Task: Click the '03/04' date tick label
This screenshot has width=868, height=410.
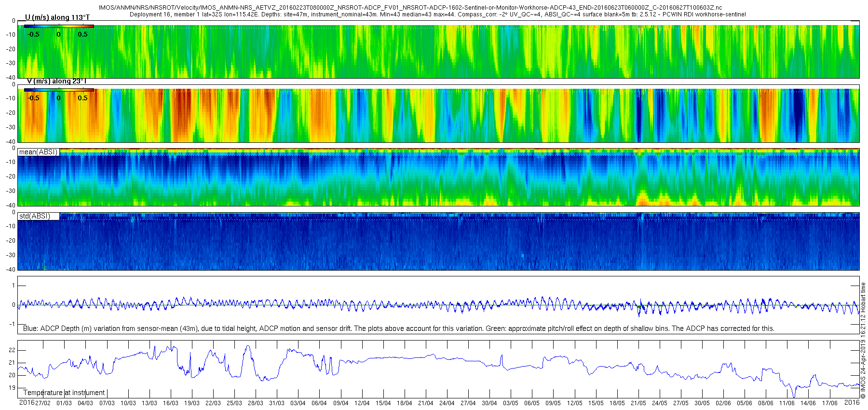Action: point(298,403)
